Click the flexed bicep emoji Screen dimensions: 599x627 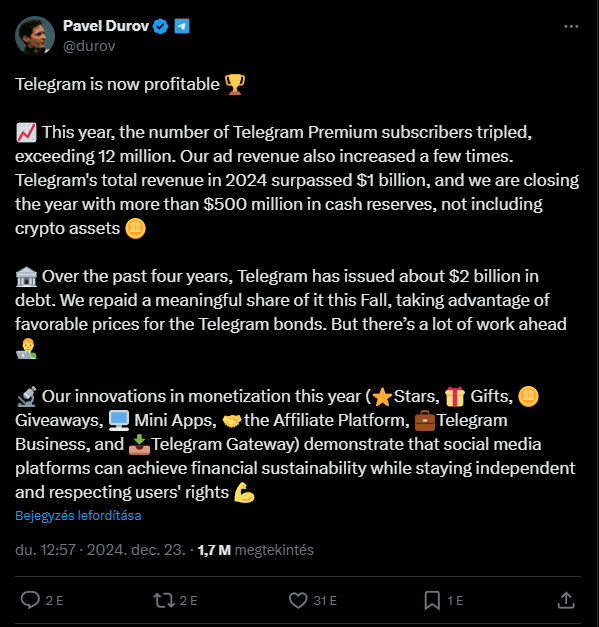(x=244, y=492)
